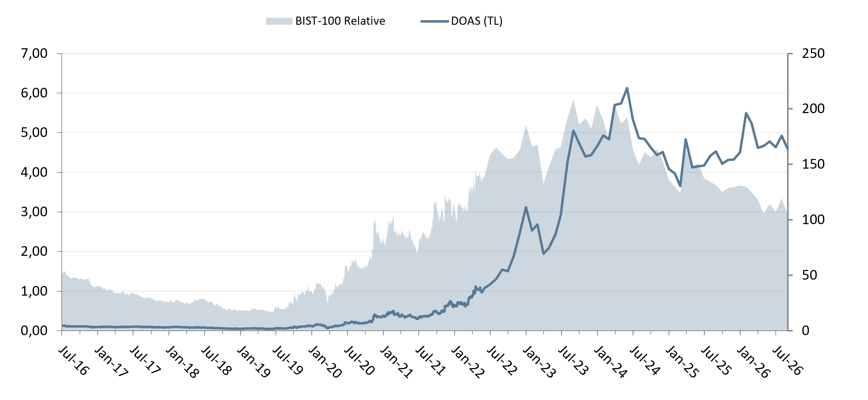Click the DOAS line peak near Jan-26

click(x=746, y=113)
